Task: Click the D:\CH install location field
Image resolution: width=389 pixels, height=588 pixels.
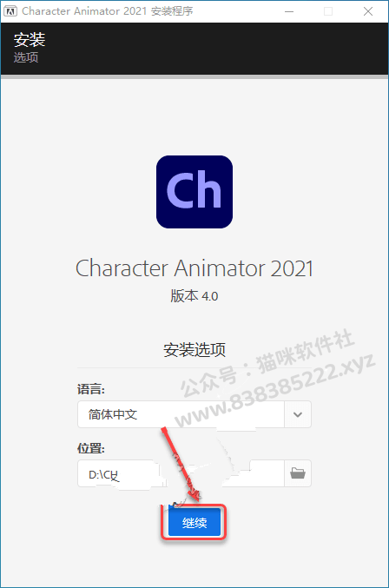Action: pyautogui.click(x=181, y=473)
